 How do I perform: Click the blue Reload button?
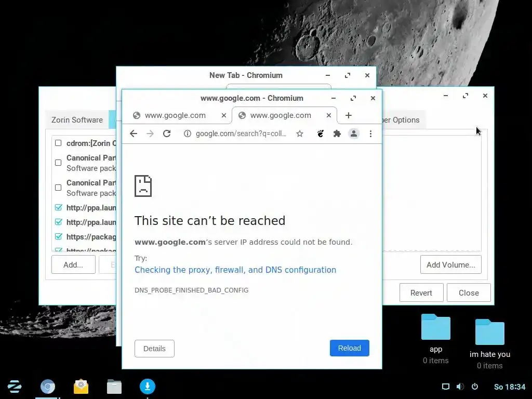(x=350, y=348)
